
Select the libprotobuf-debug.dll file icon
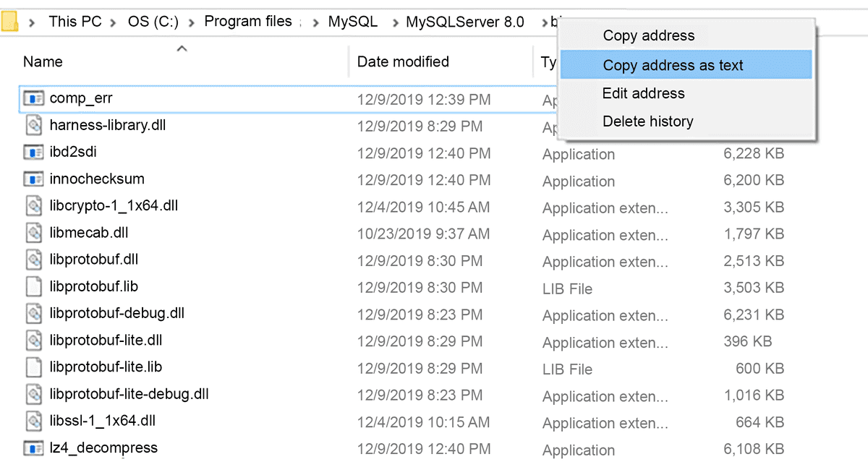(34, 314)
